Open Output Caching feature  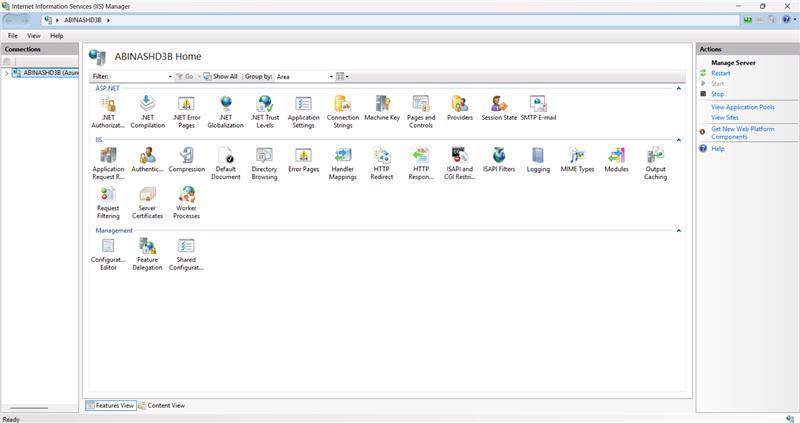click(x=656, y=163)
